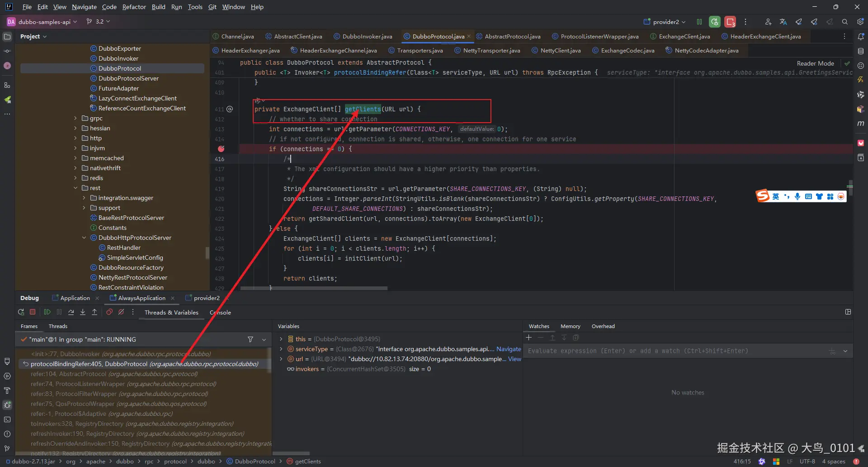Open the provider2 run configuration dropdown
This screenshot has width=868, height=467.
click(x=665, y=22)
